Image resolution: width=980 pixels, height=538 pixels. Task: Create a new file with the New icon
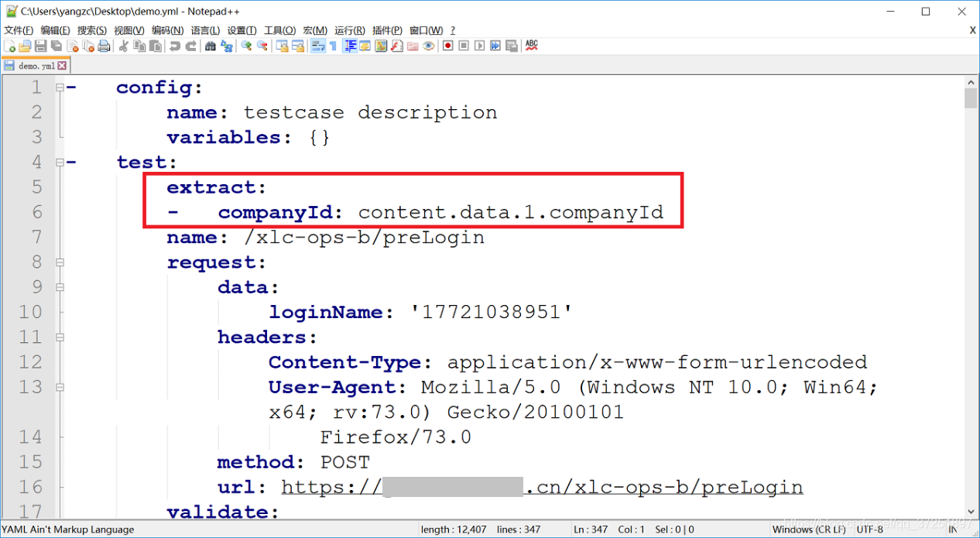(x=9, y=46)
